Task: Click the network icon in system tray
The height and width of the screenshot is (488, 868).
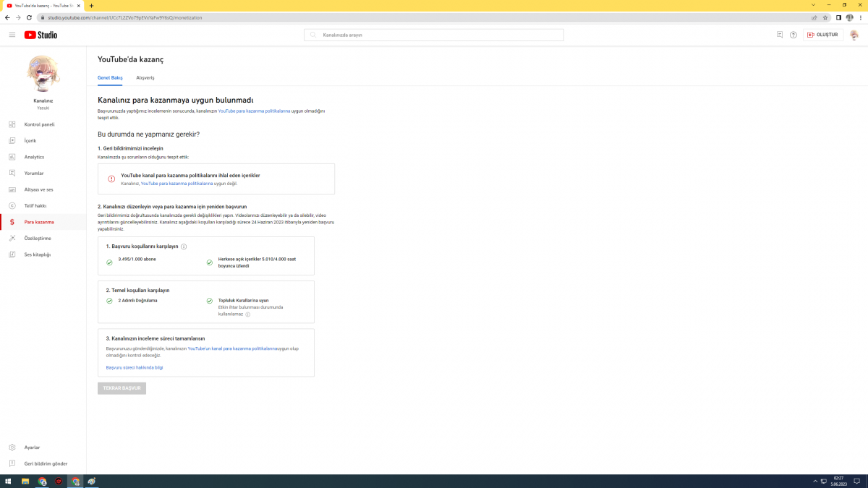Action: tap(823, 481)
